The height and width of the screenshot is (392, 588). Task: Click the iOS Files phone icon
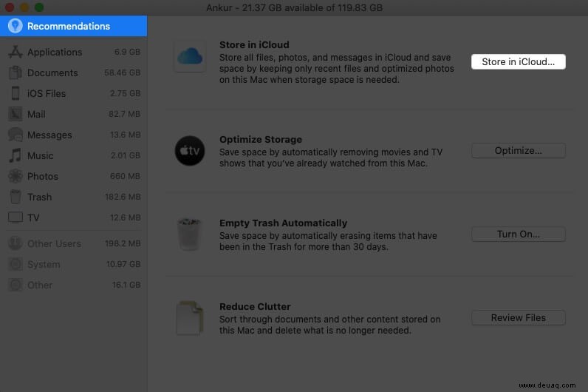(16, 93)
